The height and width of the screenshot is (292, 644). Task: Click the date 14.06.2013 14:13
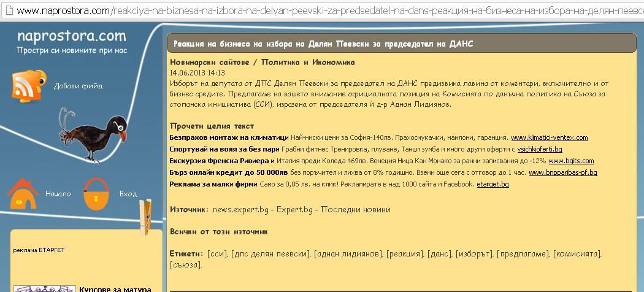197,73
